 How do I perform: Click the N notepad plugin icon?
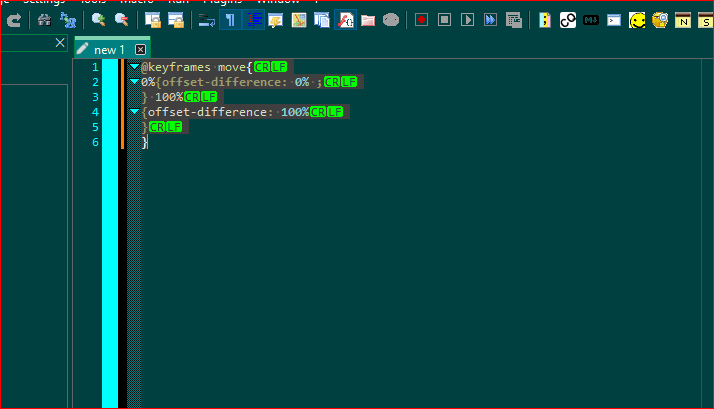click(x=683, y=20)
